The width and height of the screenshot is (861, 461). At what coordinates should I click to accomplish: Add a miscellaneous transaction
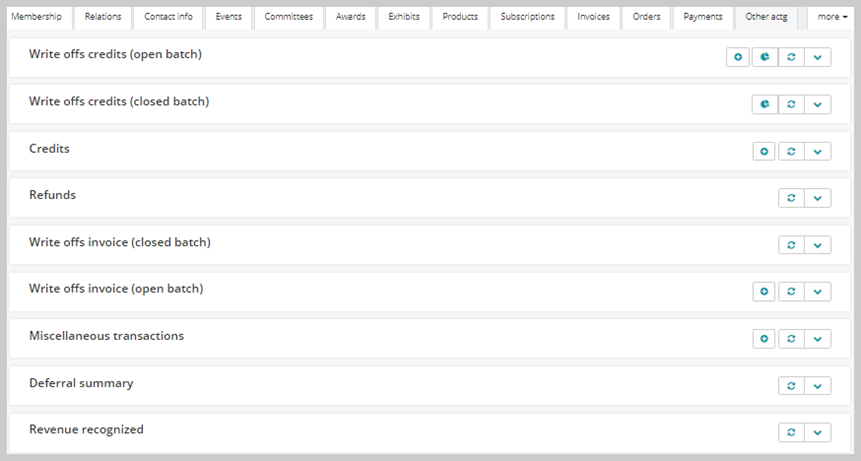[764, 339]
